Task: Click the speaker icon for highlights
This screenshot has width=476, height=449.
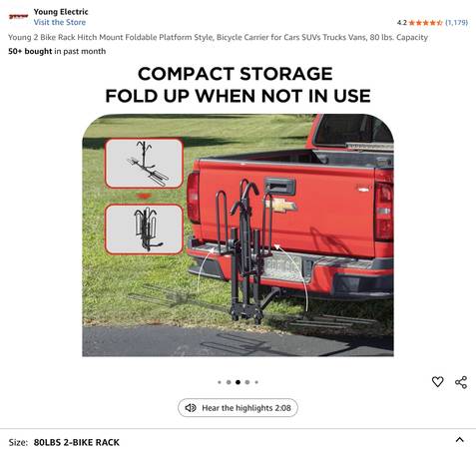Action: point(191,408)
